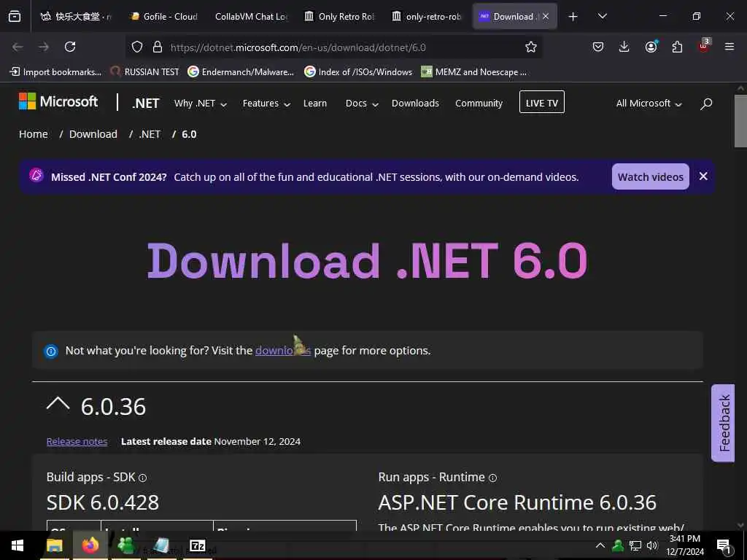Open Windows Start menu
The width and height of the screenshot is (747, 560).
(x=18, y=545)
